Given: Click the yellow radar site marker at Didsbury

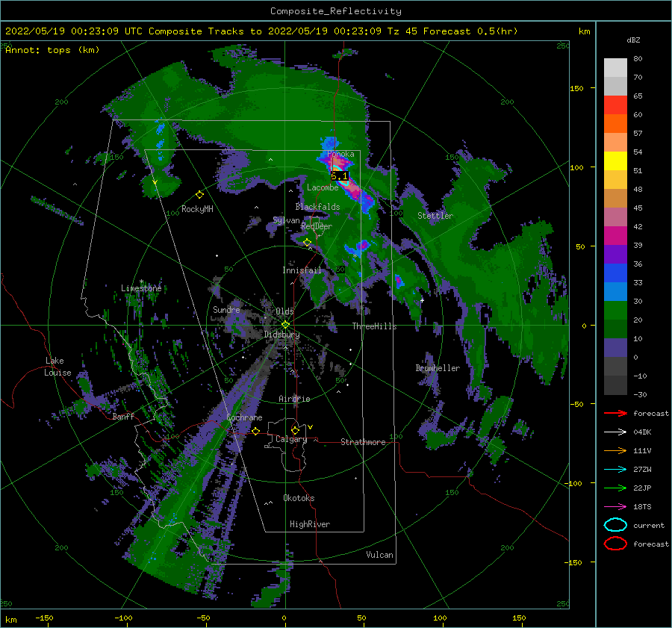Looking at the screenshot, I should pyautogui.click(x=285, y=325).
